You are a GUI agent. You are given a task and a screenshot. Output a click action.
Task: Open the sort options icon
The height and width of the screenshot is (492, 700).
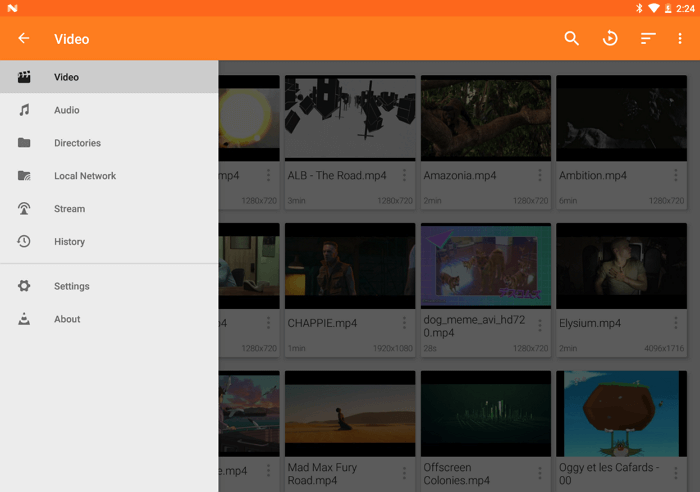point(648,39)
